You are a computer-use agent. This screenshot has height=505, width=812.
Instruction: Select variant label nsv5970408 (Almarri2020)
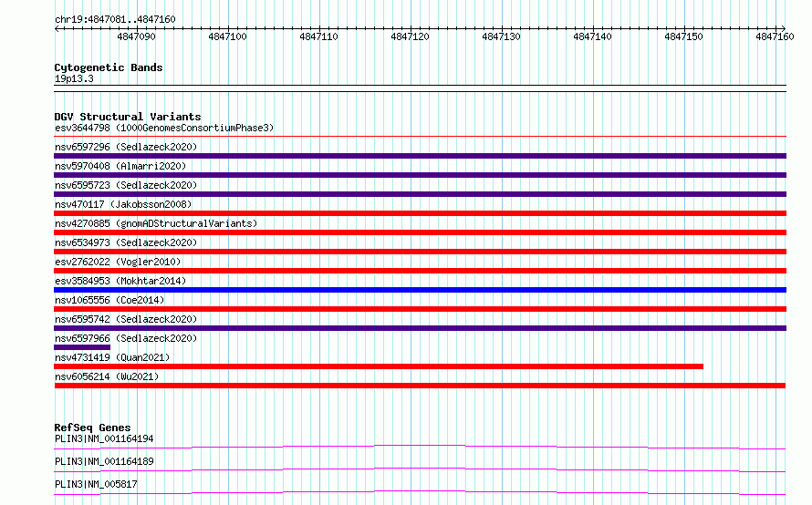(x=120, y=166)
